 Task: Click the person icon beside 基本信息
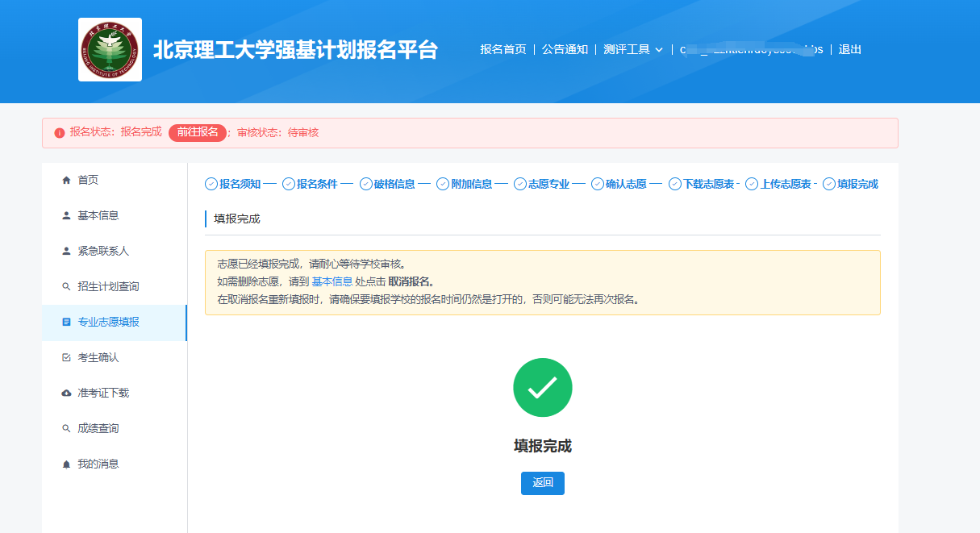tap(66, 215)
